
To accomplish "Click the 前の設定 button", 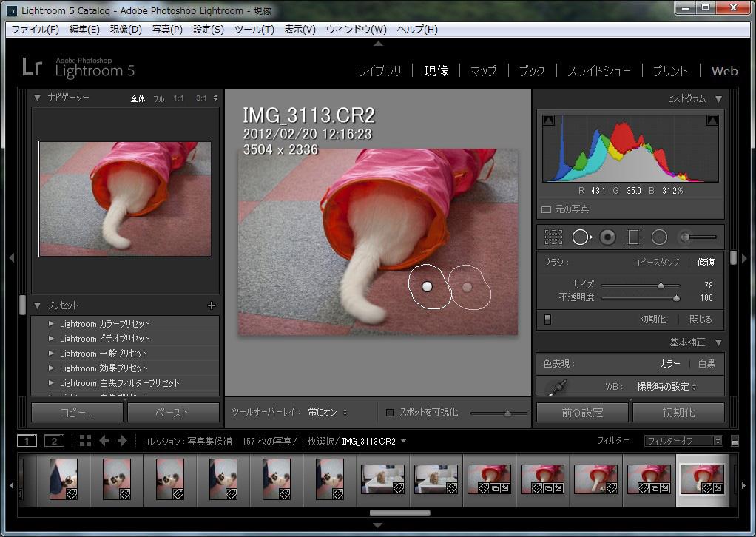I will tap(582, 413).
